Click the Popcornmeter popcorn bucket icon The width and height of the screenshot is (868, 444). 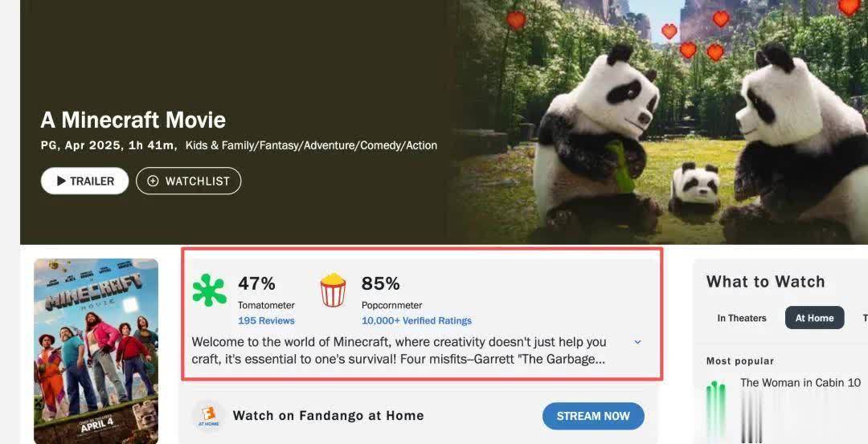pos(333,290)
